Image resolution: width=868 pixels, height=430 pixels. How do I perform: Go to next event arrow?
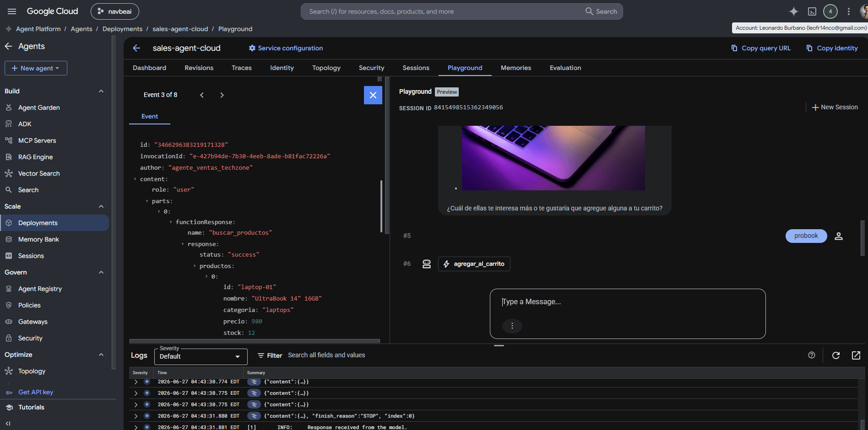tap(222, 95)
